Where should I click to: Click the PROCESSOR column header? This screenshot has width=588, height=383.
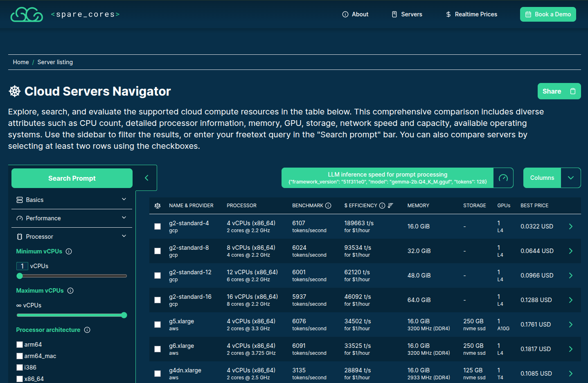pos(241,206)
